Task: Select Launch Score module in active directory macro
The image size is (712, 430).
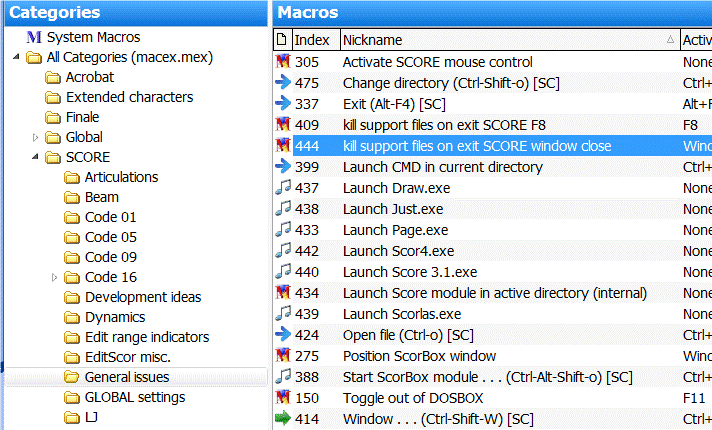Action: click(493, 293)
